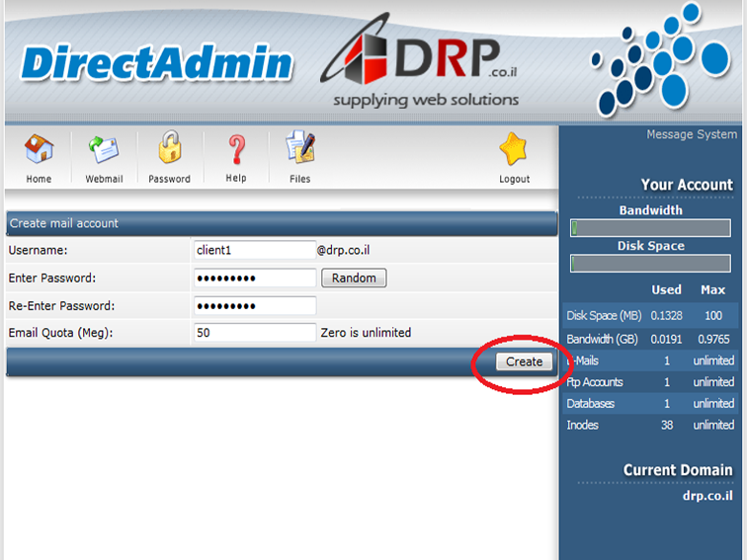Open the Files icon

(x=299, y=150)
